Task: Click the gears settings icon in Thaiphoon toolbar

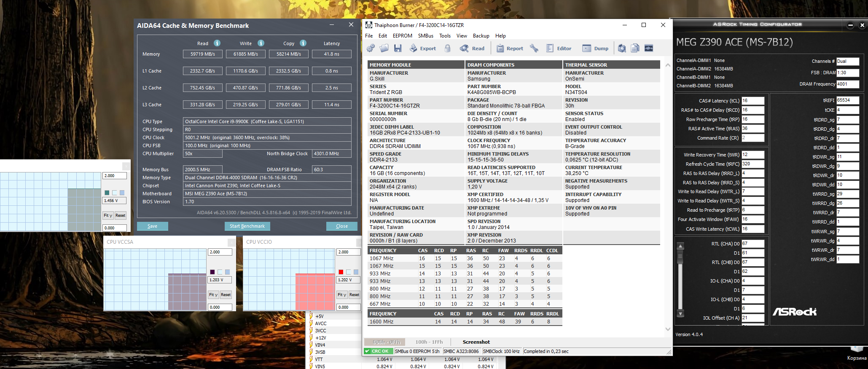Action: 371,48
